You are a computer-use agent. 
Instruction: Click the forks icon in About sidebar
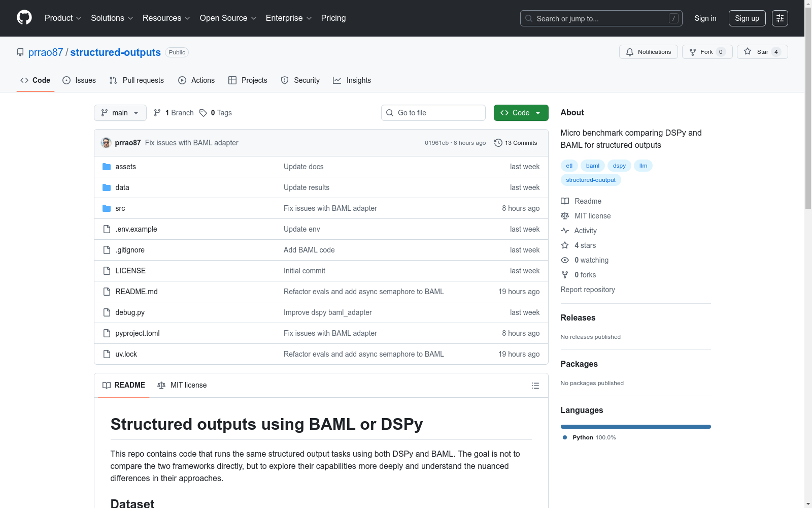click(x=565, y=275)
